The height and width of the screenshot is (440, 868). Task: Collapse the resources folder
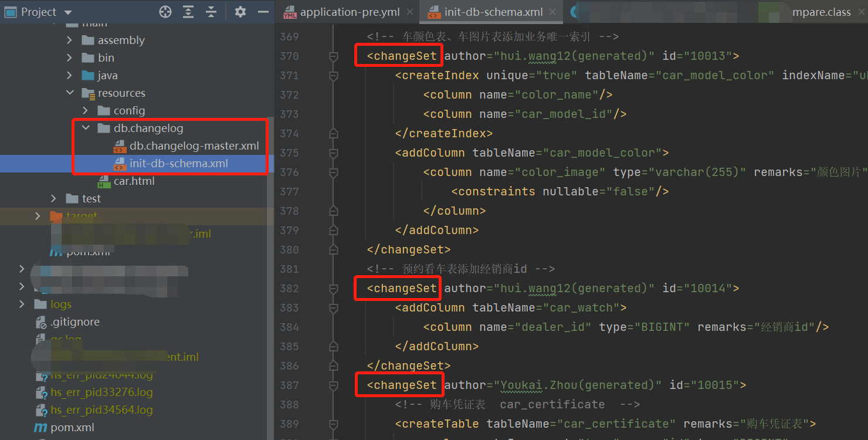click(70, 93)
